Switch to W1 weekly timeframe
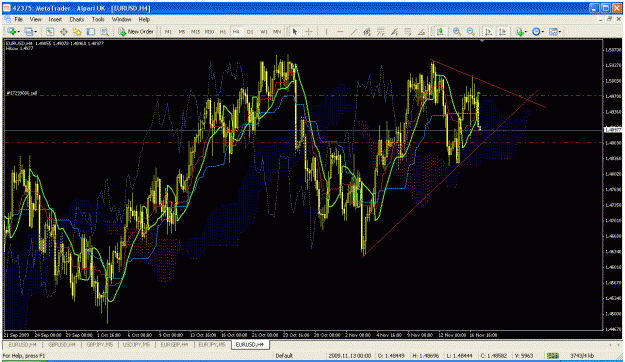Viewport: 625px width, 362px height. pyautogui.click(x=263, y=31)
